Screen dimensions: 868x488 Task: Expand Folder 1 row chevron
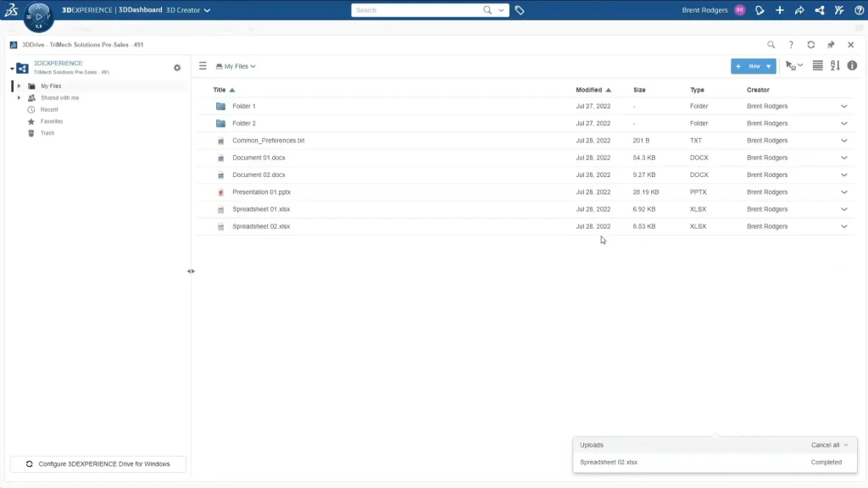[843, 106]
